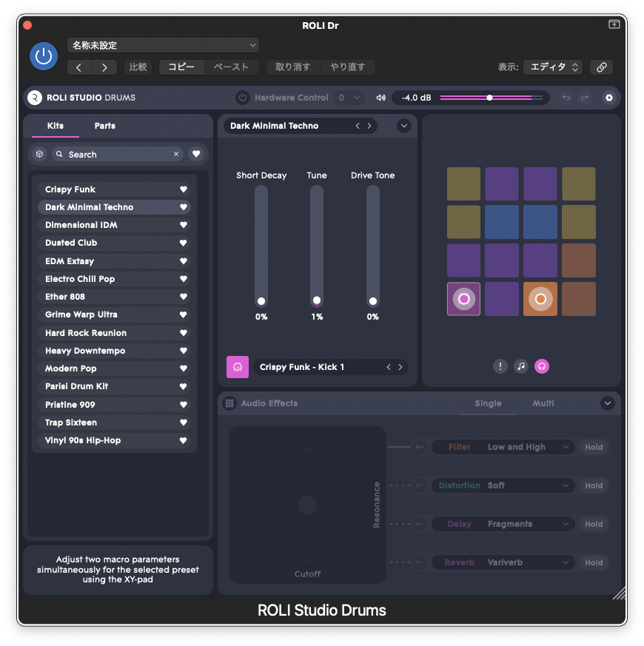Toggle the plugin power button
Image resolution: width=644 pixels, height=646 pixels.
[x=44, y=56]
